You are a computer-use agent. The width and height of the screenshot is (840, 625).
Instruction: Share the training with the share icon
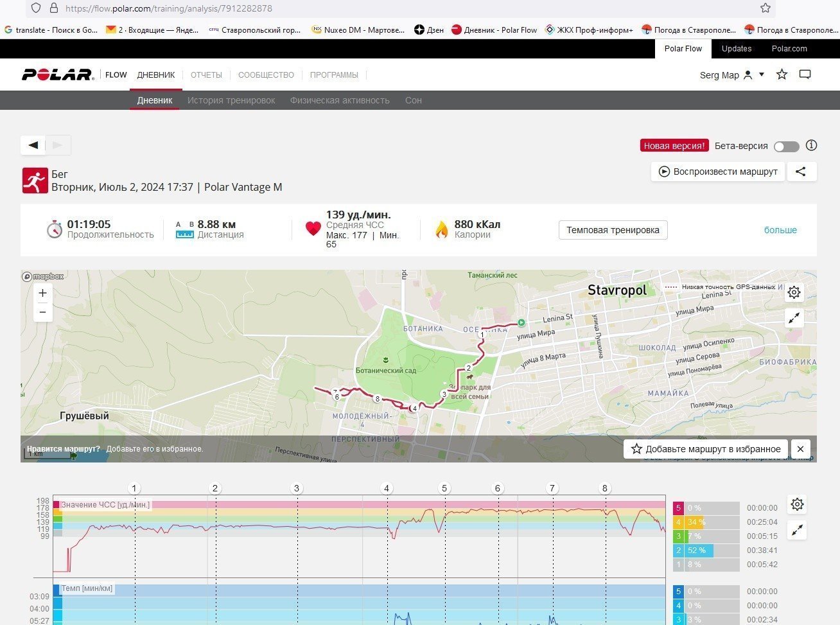(x=801, y=172)
